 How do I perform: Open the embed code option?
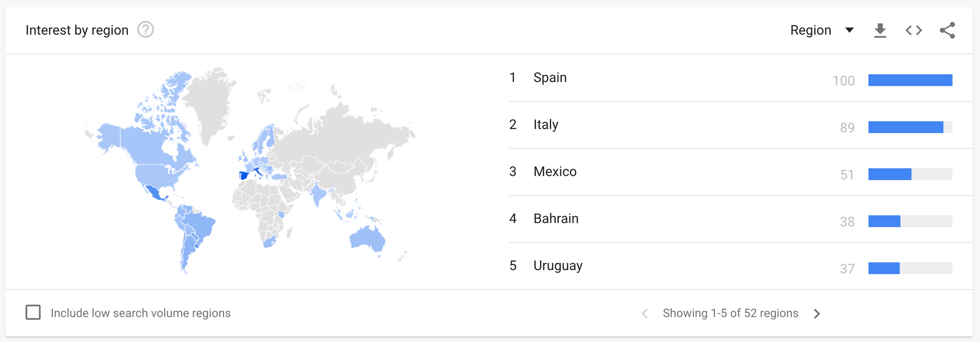point(914,30)
